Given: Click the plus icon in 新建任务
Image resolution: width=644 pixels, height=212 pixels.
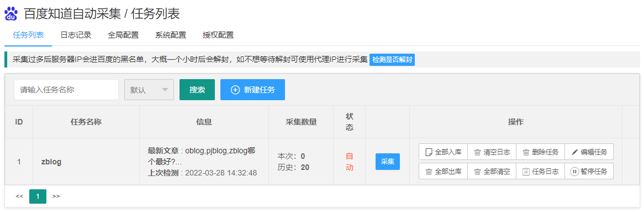Looking at the screenshot, I should coord(235,90).
